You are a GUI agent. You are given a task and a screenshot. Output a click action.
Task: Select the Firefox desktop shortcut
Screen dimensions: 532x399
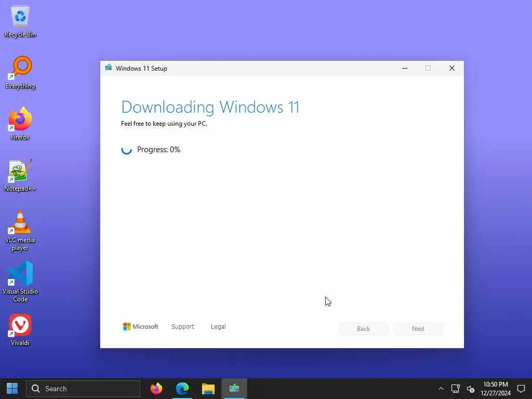(20, 124)
